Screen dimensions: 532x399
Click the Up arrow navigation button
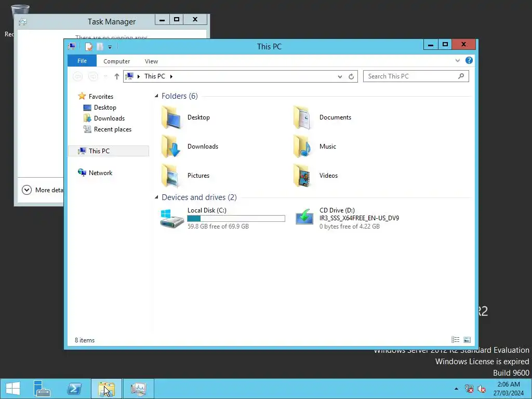[x=117, y=76]
